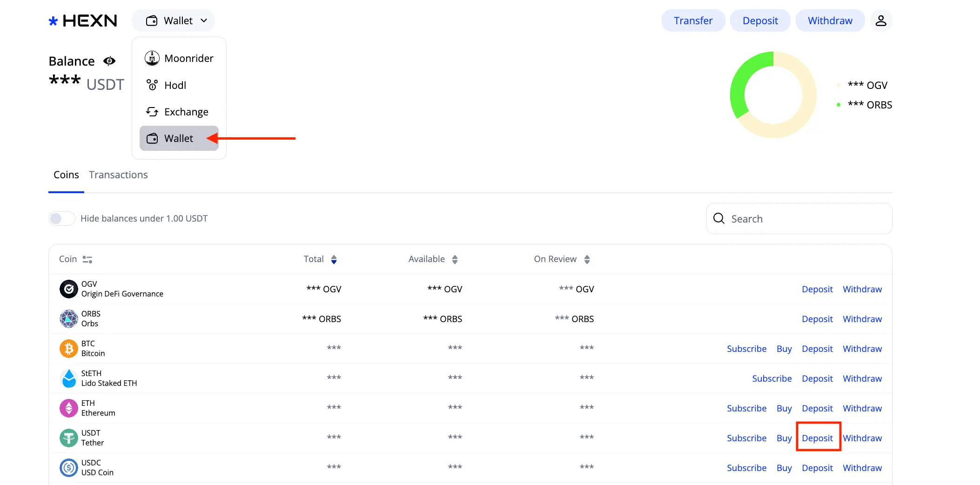Click Withdraw for USDT Tether
980x485 pixels.
coord(862,438)
